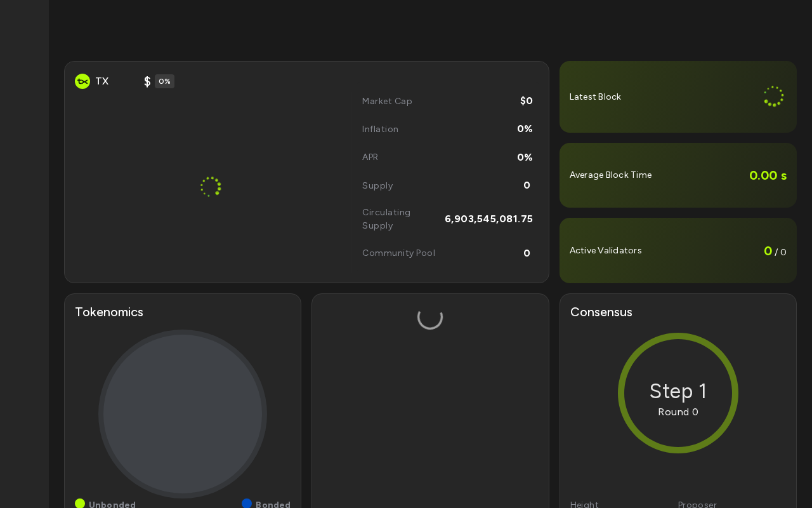Click the Community Pool 0 value
Viewport: 812px width, 508px height.
coord(527,253)
